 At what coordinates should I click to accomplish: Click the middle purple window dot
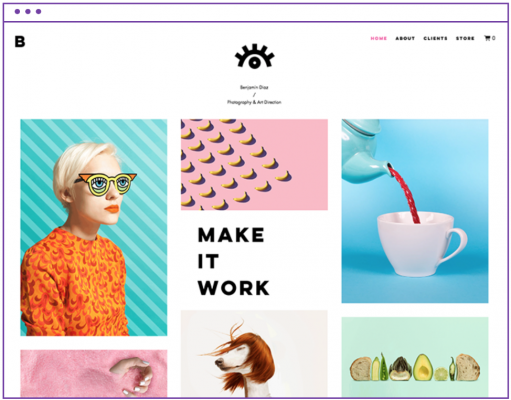(x=28, y=12)
